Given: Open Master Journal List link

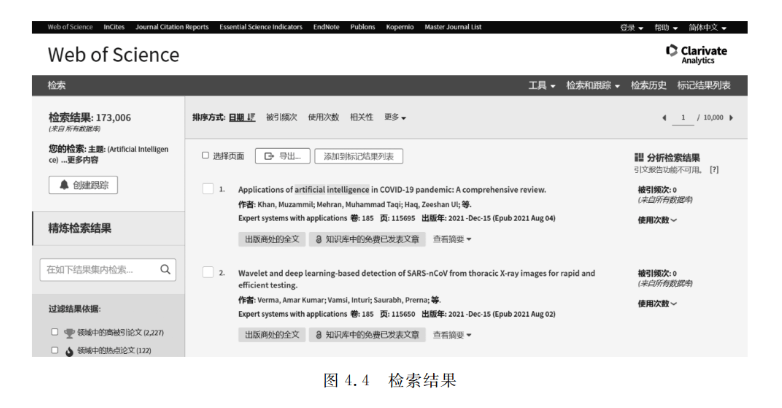Looking at the screenshot, I should click(453, 27).
